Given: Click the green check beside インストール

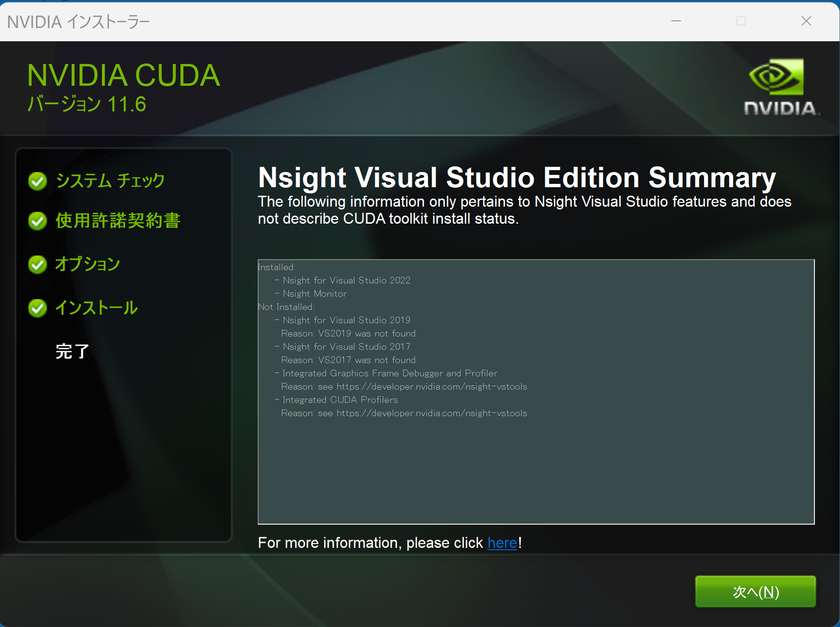Looking at the screenshot, I should 37,308.
